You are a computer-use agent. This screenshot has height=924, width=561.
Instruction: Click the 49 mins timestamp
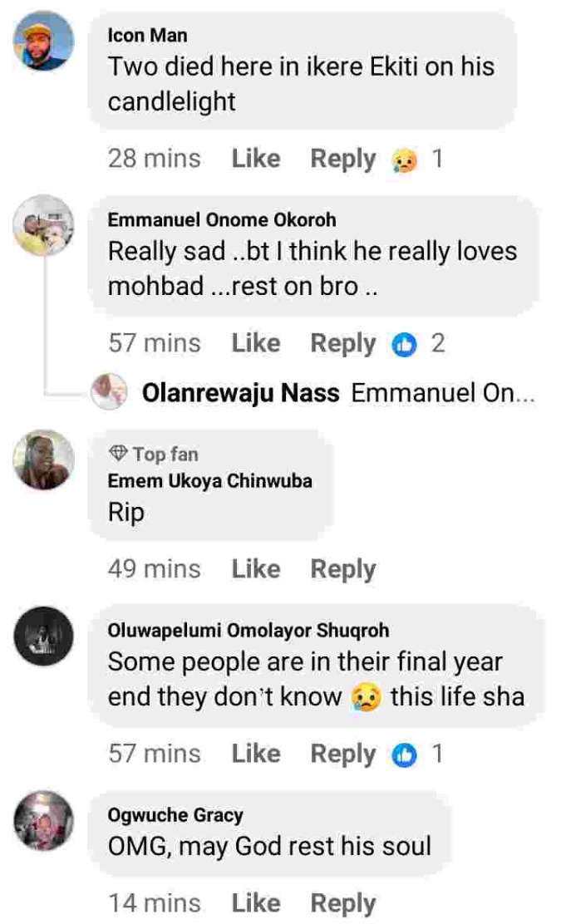click(x=155, y=569)
